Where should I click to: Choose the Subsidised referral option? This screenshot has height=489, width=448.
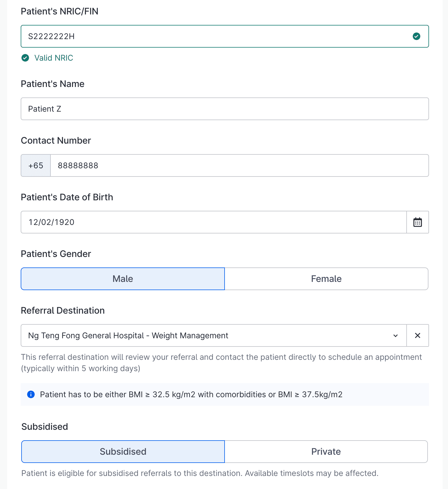123,452
